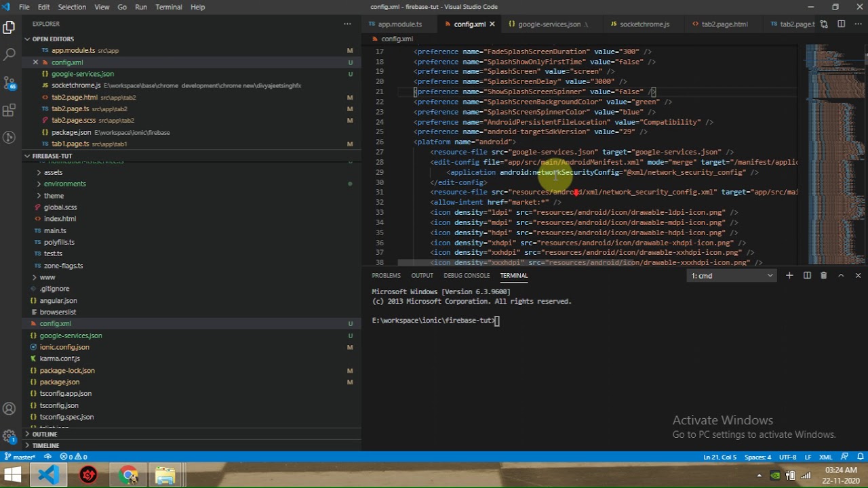
Task: Change file encoding via UTF-8
Action: pyautogui.click(x=787, y=457)
